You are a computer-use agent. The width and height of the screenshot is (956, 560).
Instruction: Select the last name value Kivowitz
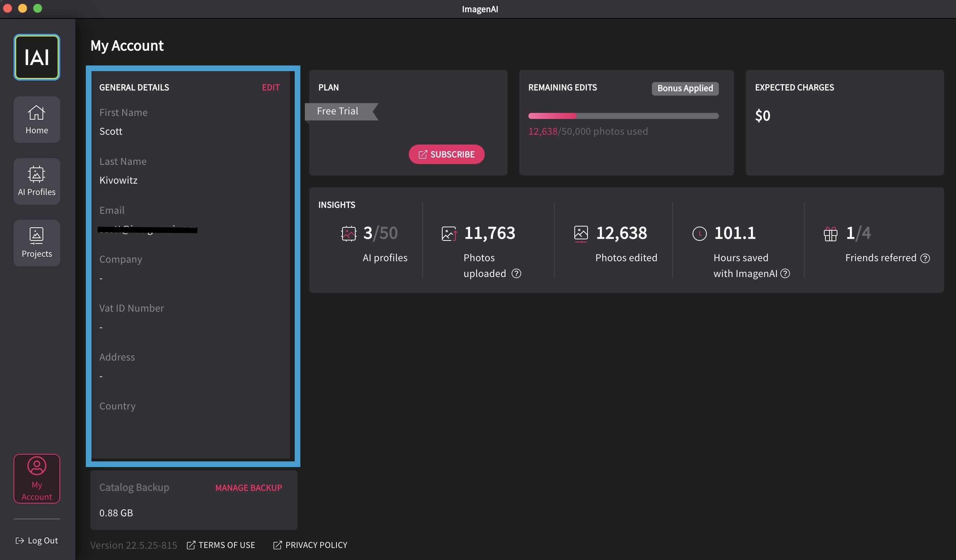[x=118, y=180]
